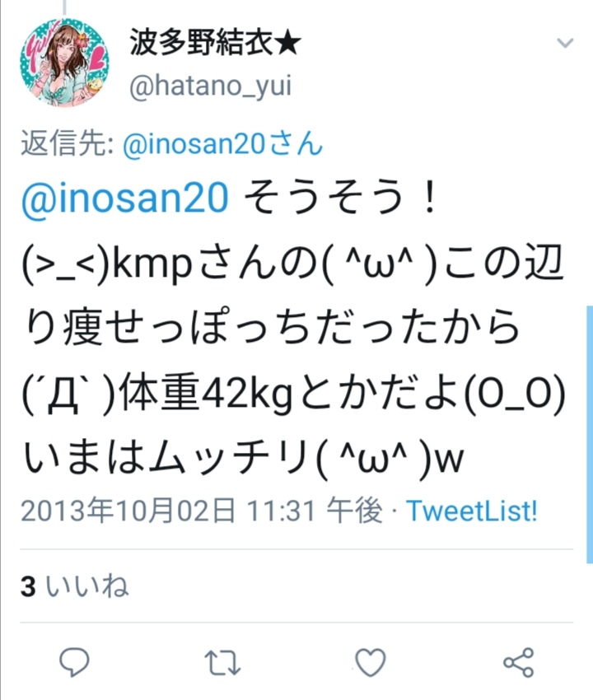The image size is (593, 700).
Task: Expand the tweet options chevron menu
Action: point(565,43)
